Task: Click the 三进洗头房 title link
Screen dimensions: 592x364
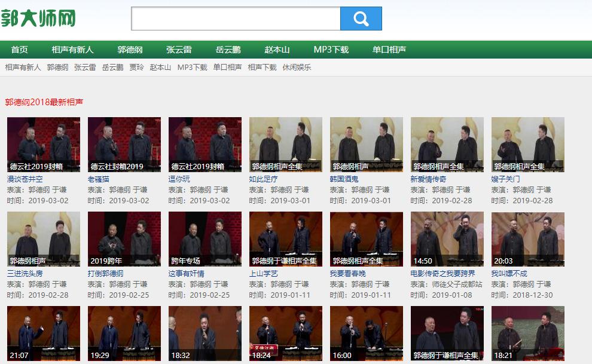Action: (25, 274)
